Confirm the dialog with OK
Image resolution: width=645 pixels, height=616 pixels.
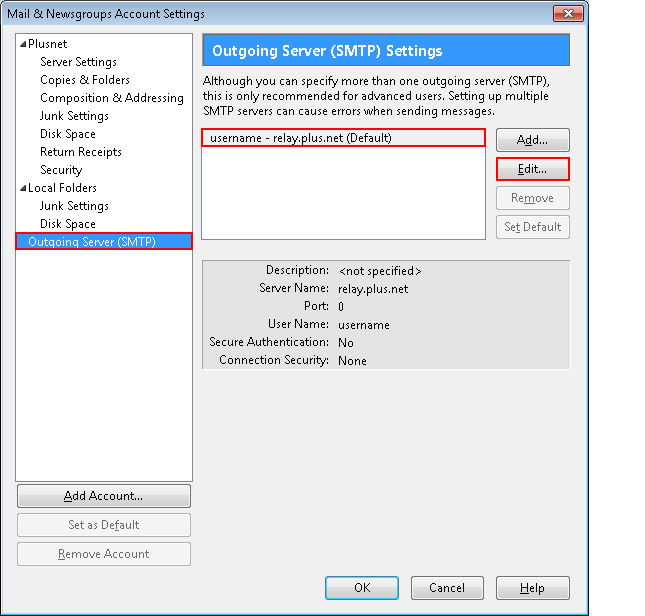362,588
